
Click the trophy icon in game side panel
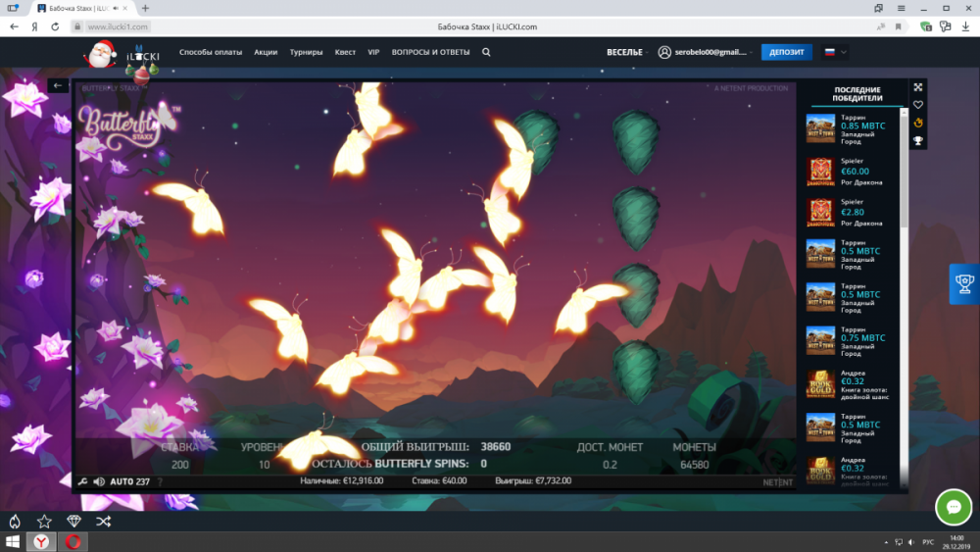tap(918, 140)
